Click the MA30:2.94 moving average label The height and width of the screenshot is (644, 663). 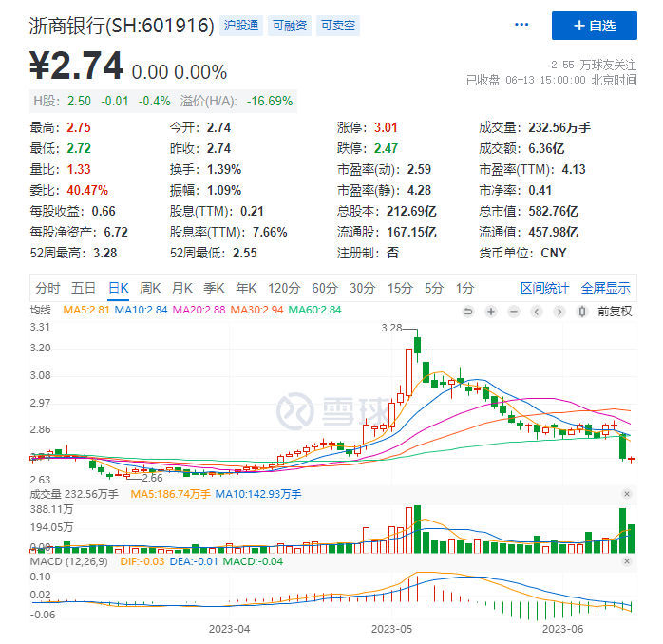click(x=256, y=310)
